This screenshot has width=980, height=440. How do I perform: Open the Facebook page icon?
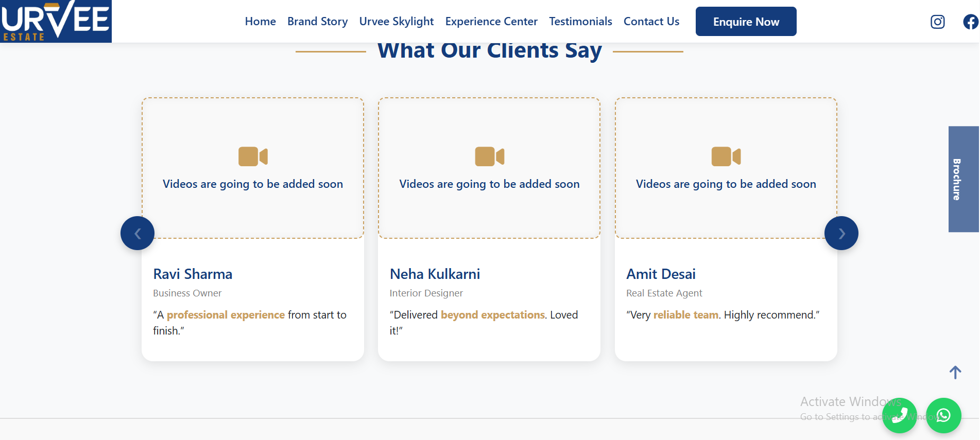(x=970, y=22)
